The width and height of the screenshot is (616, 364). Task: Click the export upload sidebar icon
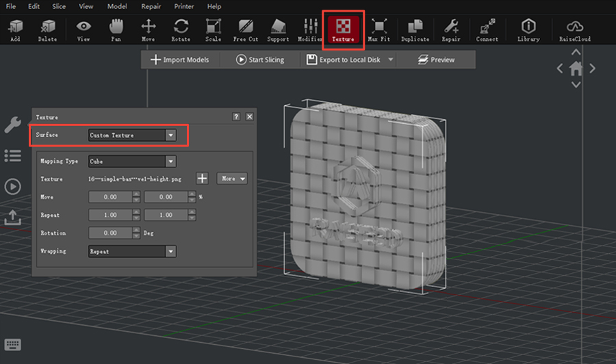coord(12,217)
